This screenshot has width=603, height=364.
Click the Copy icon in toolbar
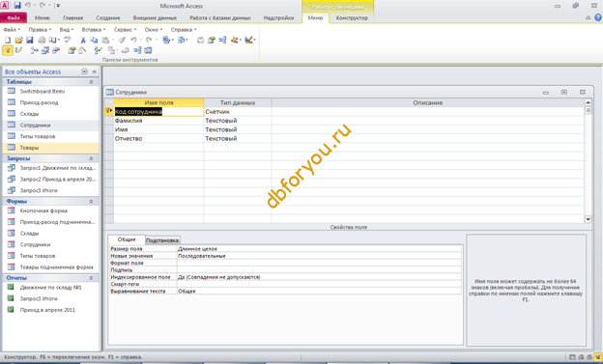coord(94,40)
